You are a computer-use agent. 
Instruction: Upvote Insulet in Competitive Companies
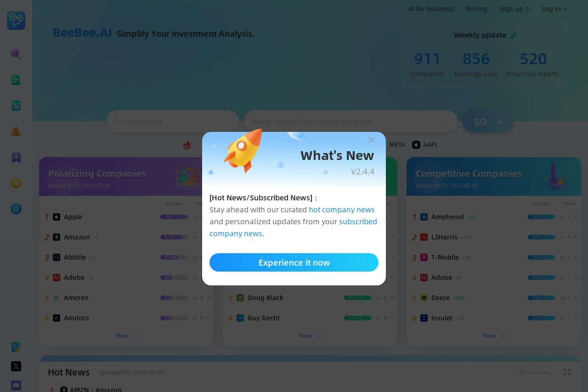pyautogui.click(x=562, y=318)
